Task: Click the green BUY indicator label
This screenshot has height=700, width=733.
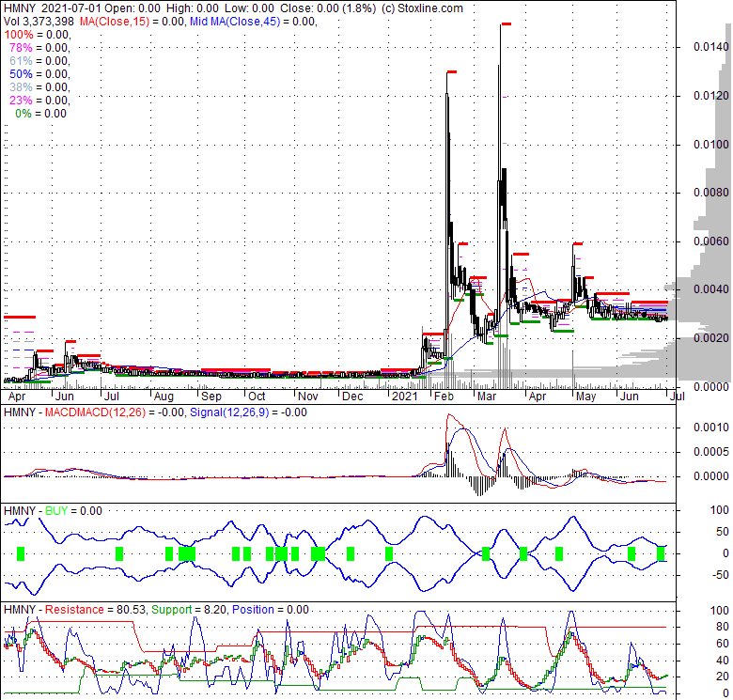Action: click(56, 511)
